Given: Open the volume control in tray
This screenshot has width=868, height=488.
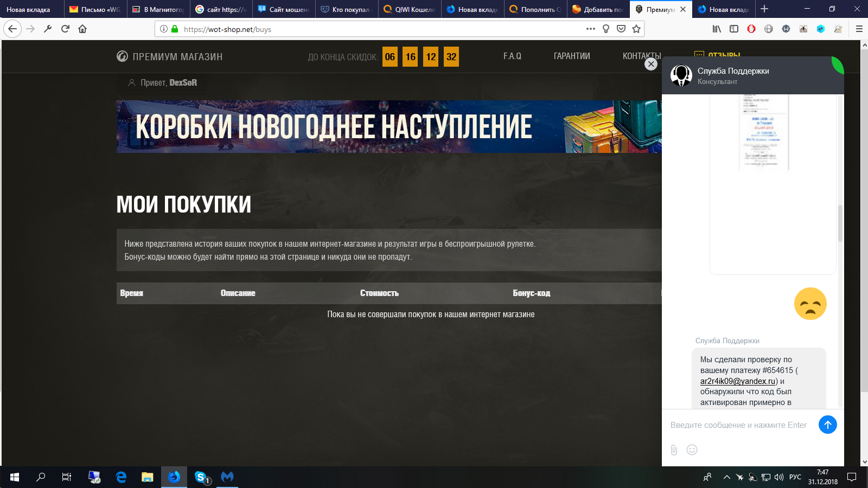Looking at the screenshot, I should pos(779,477).
